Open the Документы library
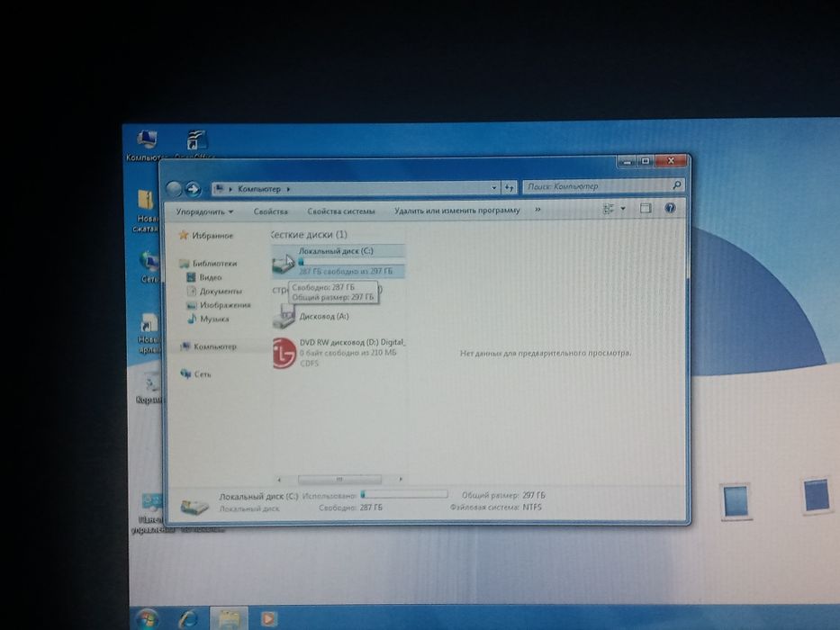 pyautogui.click(x=221, y=292)
